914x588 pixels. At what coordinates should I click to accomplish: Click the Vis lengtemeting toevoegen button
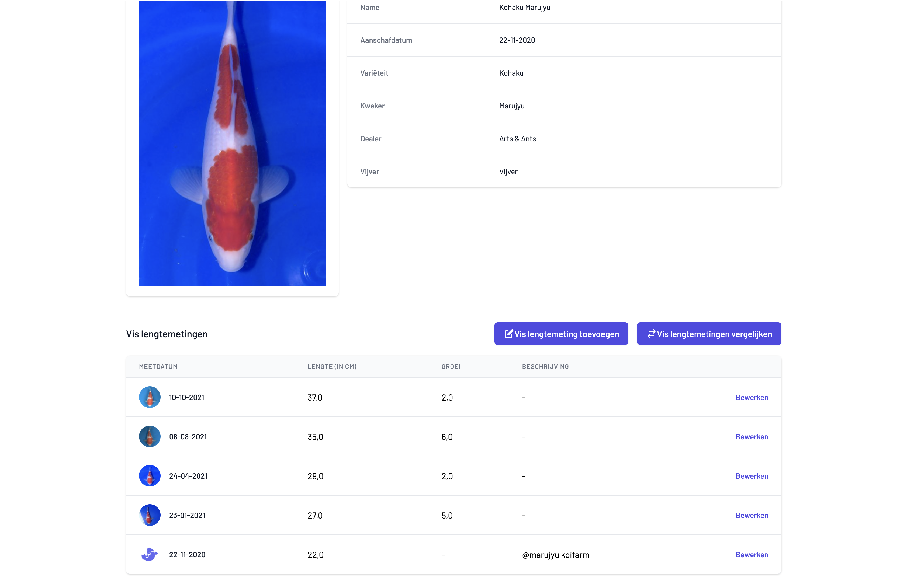(561, 334)
